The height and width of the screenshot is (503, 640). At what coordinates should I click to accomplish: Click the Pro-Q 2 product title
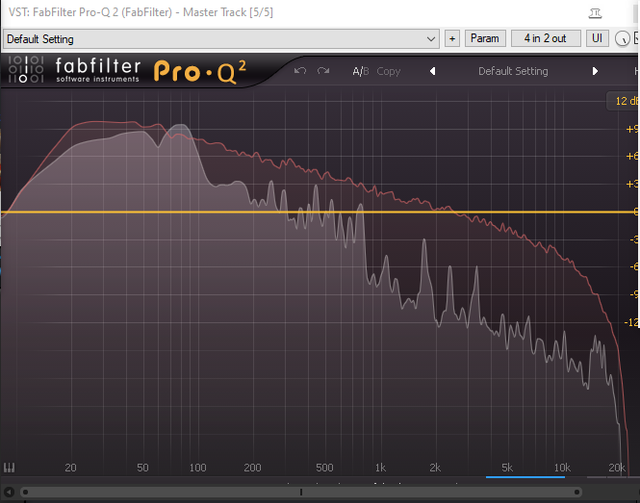tap(200, 71)
